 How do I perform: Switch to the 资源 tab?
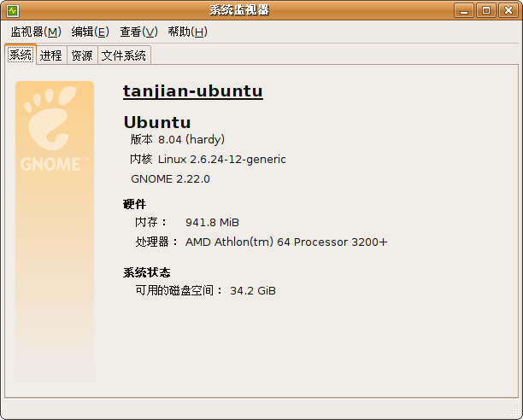point(82,55)
